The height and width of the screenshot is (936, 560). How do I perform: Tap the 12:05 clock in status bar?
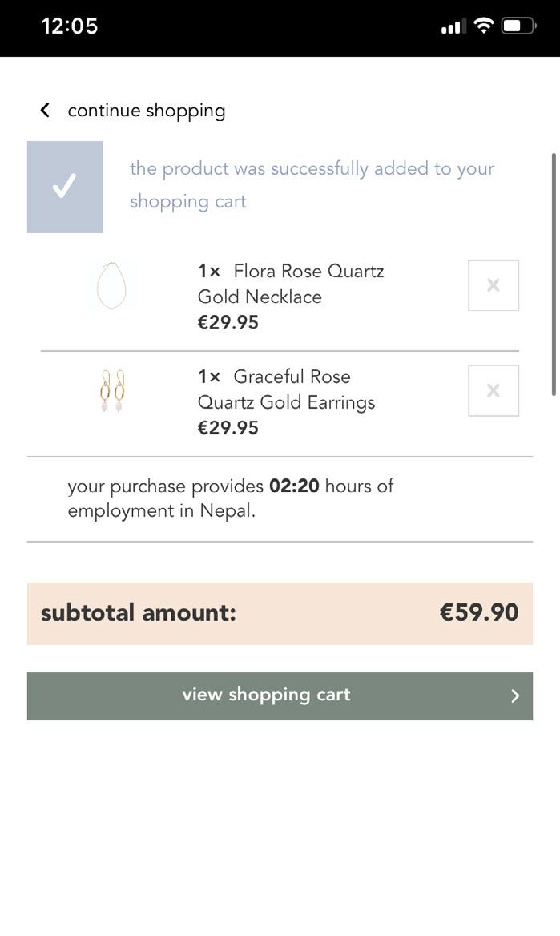[x=69, y=26]
